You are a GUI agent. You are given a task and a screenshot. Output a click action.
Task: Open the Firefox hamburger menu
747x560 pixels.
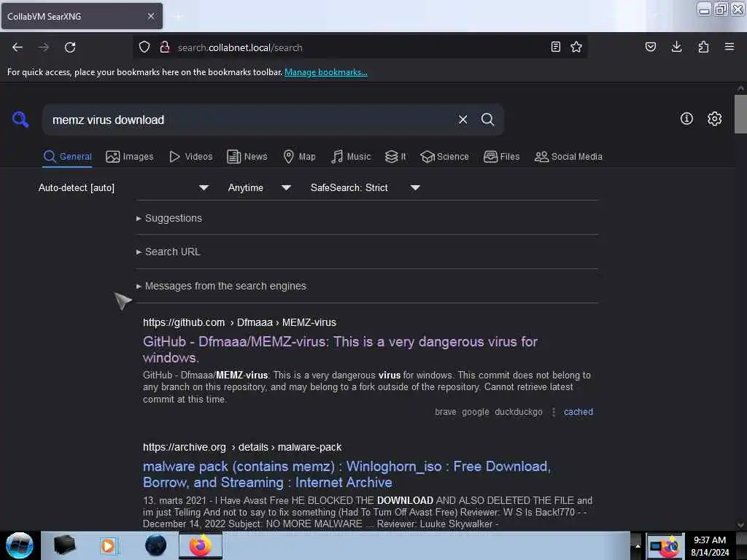729,47
